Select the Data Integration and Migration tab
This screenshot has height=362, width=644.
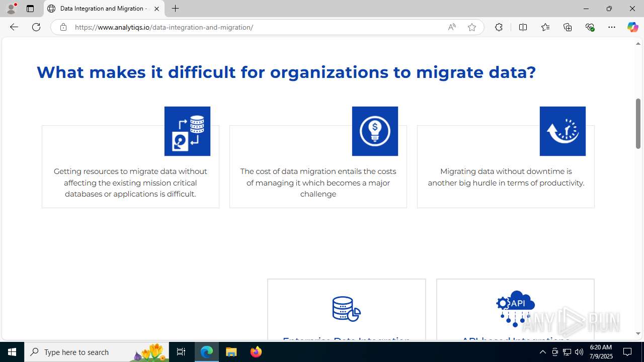(x=104, y=9)
